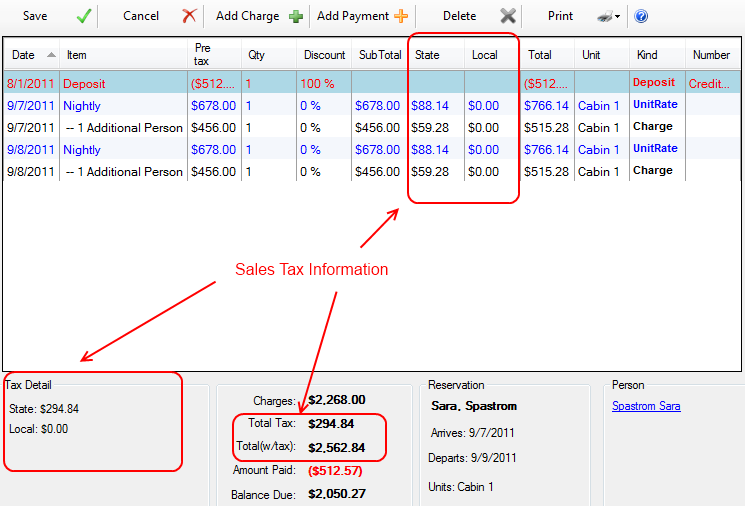Click Cabin 1 unit in 9/8/2011 Nightly row
Viewport: 745px width, 506px height.
click(599, 150)
